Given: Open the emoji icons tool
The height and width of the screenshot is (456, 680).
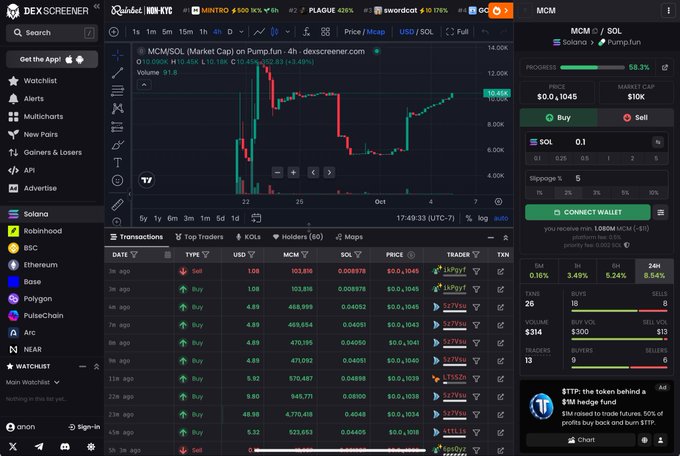Looking at the screenshot, I should 117,180.
